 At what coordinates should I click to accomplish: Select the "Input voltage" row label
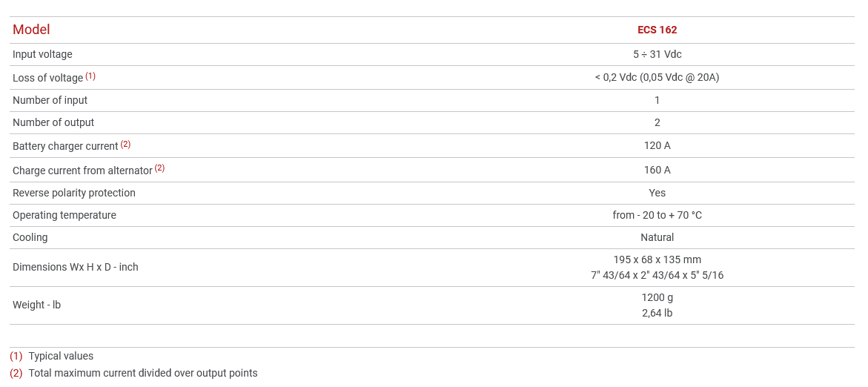pyautogui.click(x=42, y=54)
